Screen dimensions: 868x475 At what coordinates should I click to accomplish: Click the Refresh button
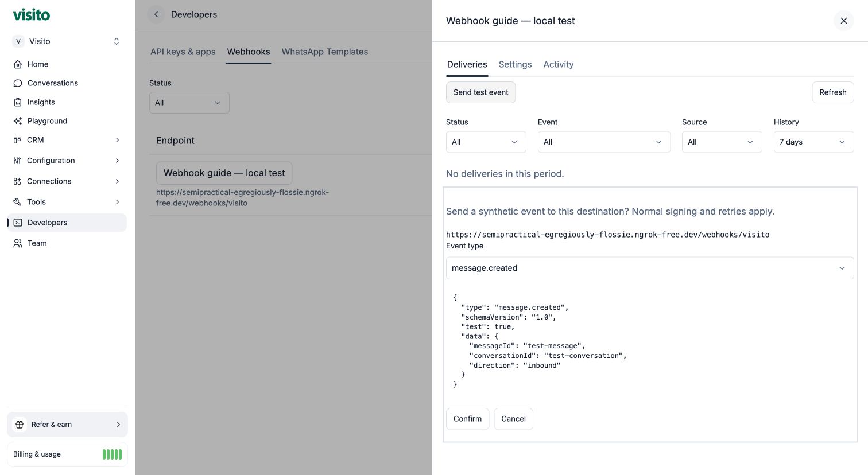pyautogui.click(x=833, y=92)
